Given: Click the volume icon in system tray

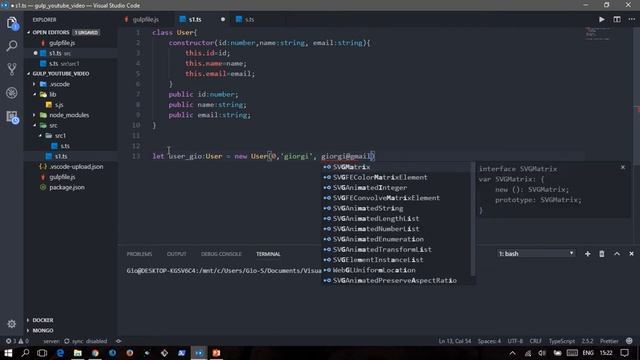Looking at the screenshot, I should pos(542,353).
